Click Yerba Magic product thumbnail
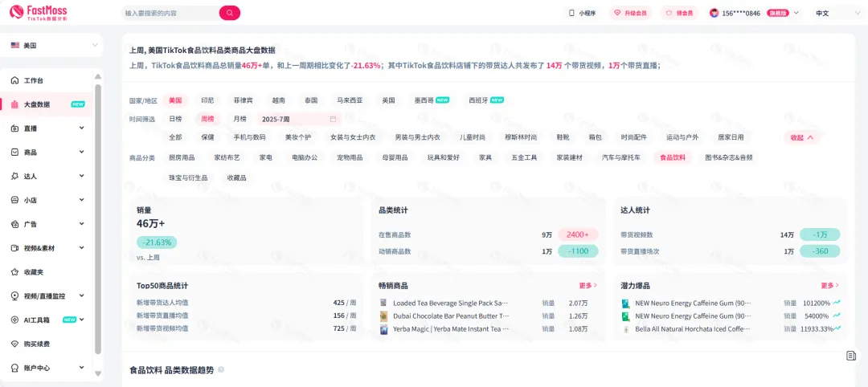This screenshot has height=387, width=868. [383, 329]
